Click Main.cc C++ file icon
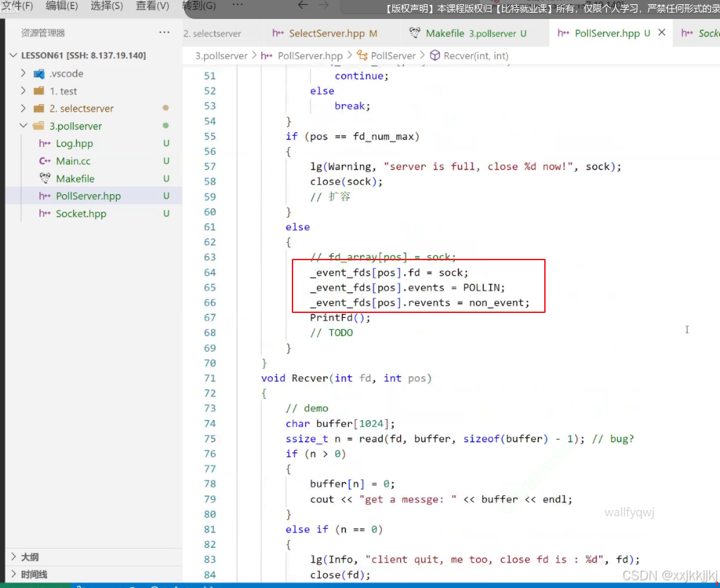Viewport: 720px width, 588px height. point(44,161)
